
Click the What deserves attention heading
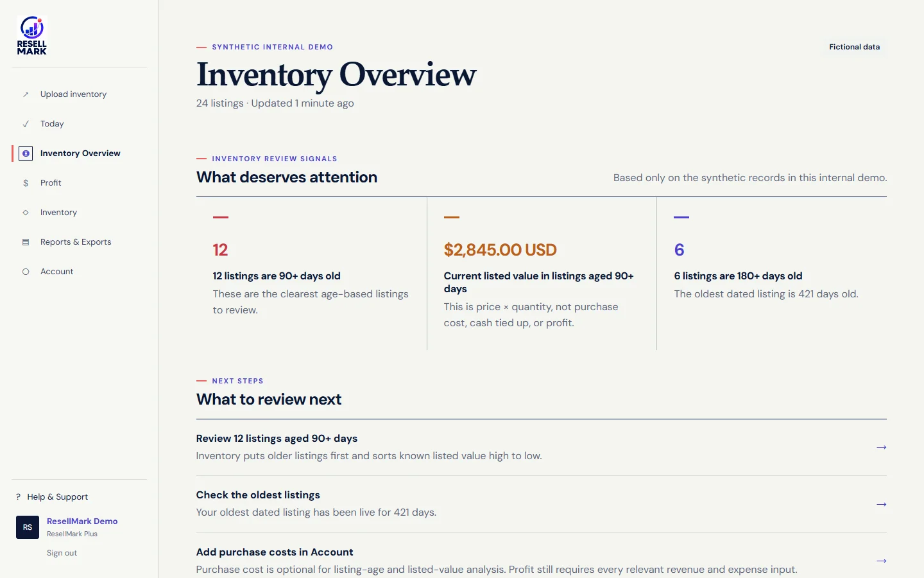287,177
